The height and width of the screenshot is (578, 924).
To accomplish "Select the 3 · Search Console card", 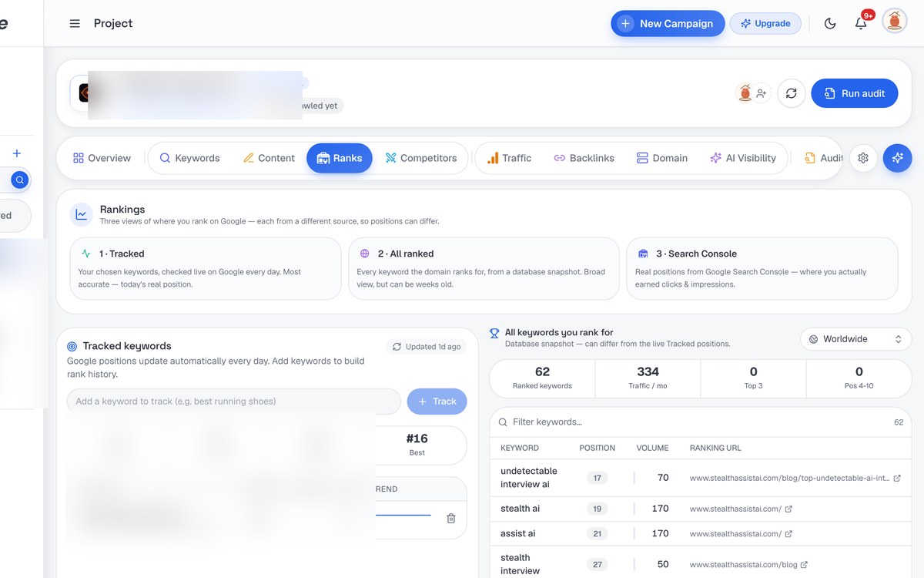I will click(x=762, y=268).
